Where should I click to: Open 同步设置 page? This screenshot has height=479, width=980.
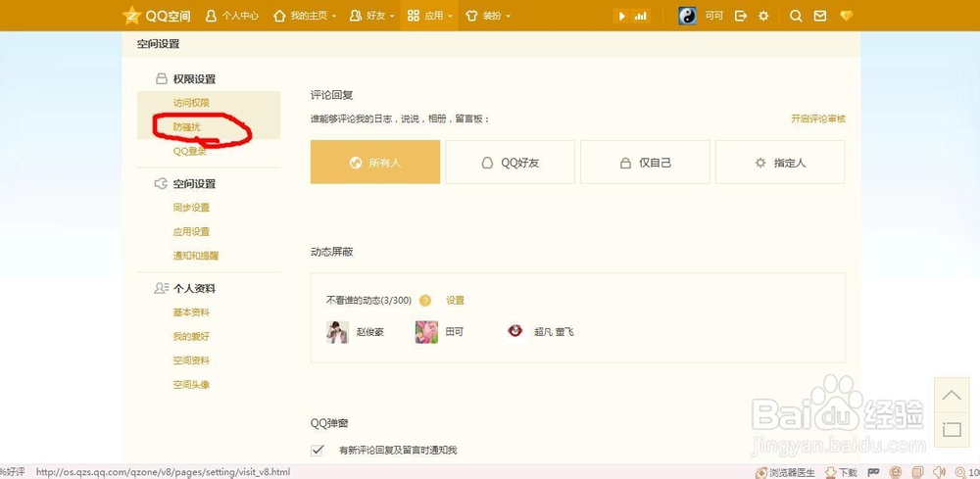pyautogui.click(x=191, y=208)
